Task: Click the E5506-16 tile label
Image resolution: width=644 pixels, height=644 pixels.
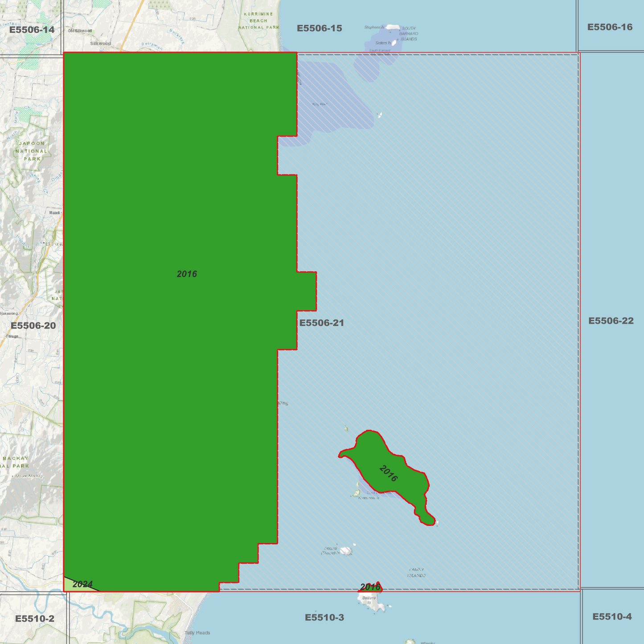Action: [x=610, y=27]
